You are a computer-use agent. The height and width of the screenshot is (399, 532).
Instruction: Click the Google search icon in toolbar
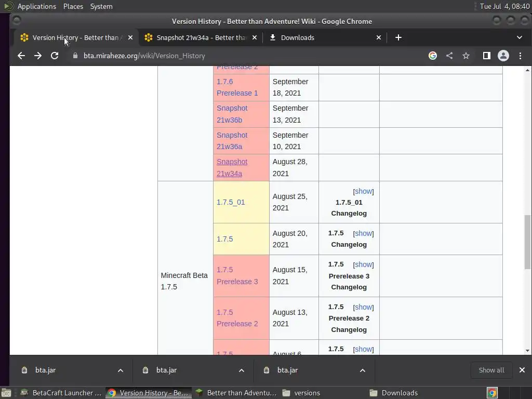433,56
